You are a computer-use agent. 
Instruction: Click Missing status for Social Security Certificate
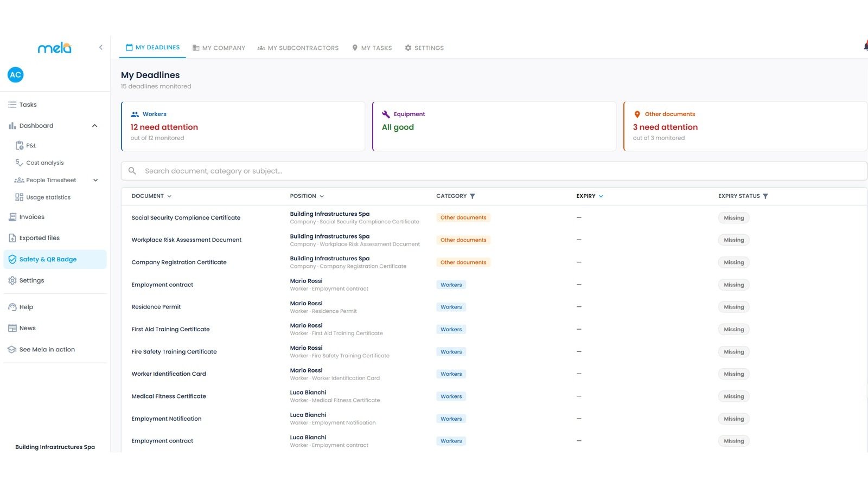[x=733, y=218]
